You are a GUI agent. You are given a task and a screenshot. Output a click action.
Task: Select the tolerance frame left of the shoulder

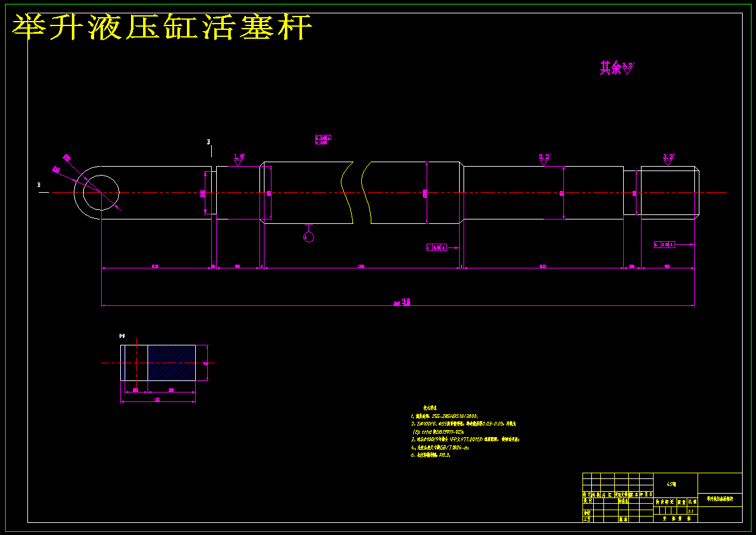pyautogui.click(x=437, y=247)
